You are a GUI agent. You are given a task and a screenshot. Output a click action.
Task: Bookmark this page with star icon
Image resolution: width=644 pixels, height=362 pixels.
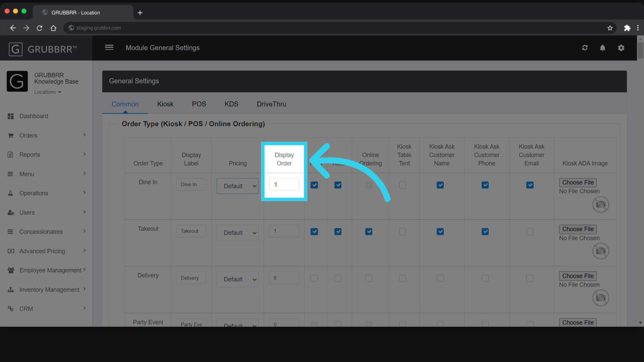click(x=610, y=28)
